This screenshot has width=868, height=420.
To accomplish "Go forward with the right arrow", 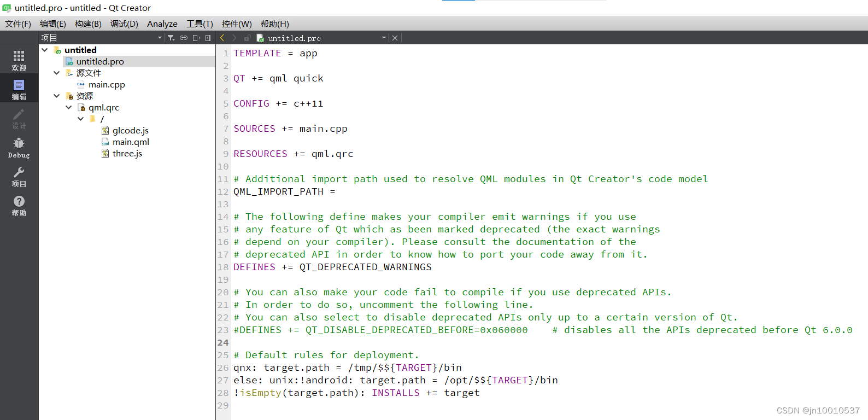I will click(x=234, y=38).
